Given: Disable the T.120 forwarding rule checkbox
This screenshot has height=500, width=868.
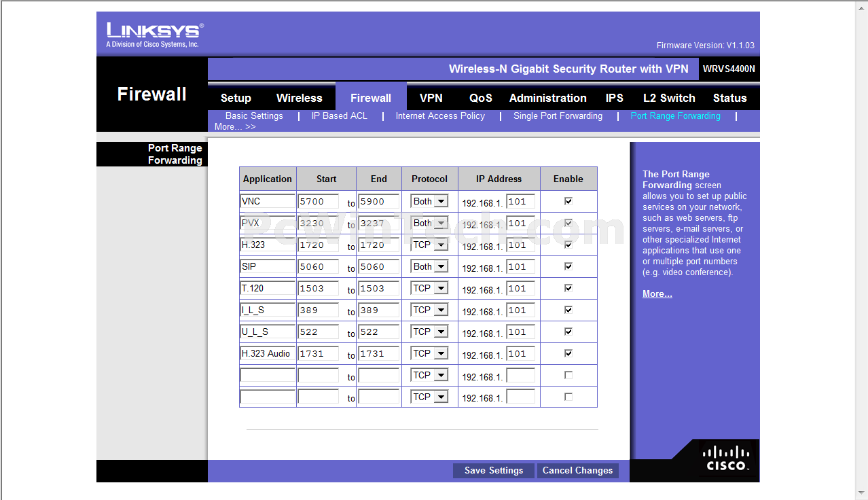Looking at the screenshot, I should point(568,288).
